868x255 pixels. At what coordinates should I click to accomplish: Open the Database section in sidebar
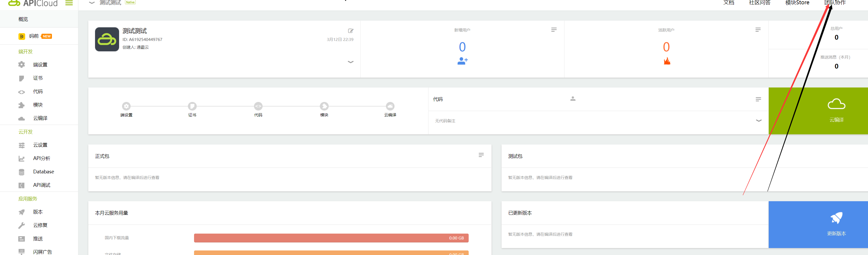(x=43, y=172)
